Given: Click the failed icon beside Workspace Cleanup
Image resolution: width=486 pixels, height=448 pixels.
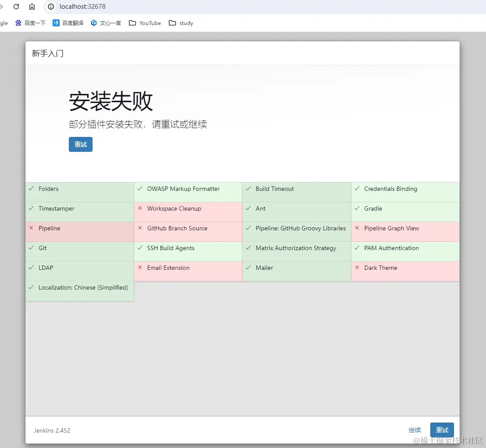Looking at the screenshot, I should [140, 208].
